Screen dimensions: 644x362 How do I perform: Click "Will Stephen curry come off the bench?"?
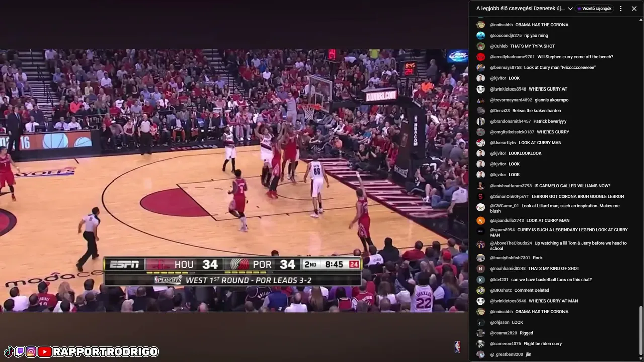click(576, 57)
